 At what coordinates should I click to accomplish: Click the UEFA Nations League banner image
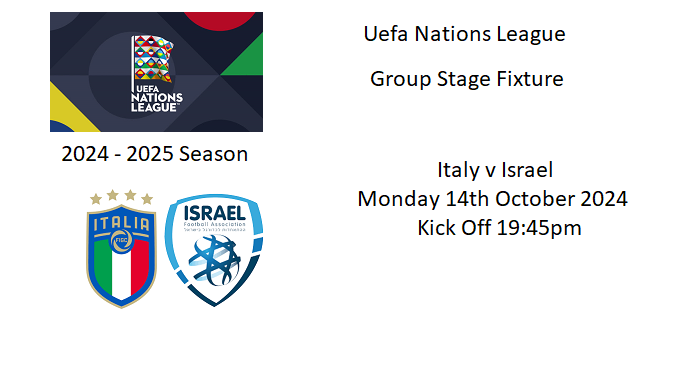(156, 72)
